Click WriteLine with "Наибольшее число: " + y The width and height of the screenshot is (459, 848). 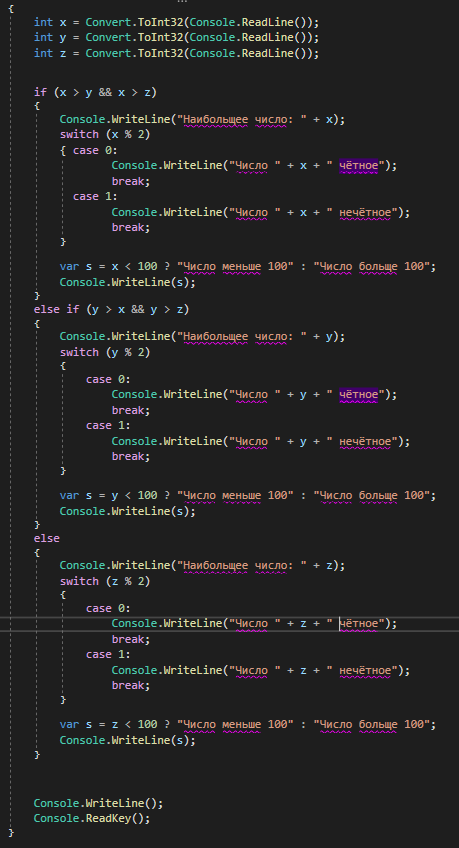click(202, 336)
